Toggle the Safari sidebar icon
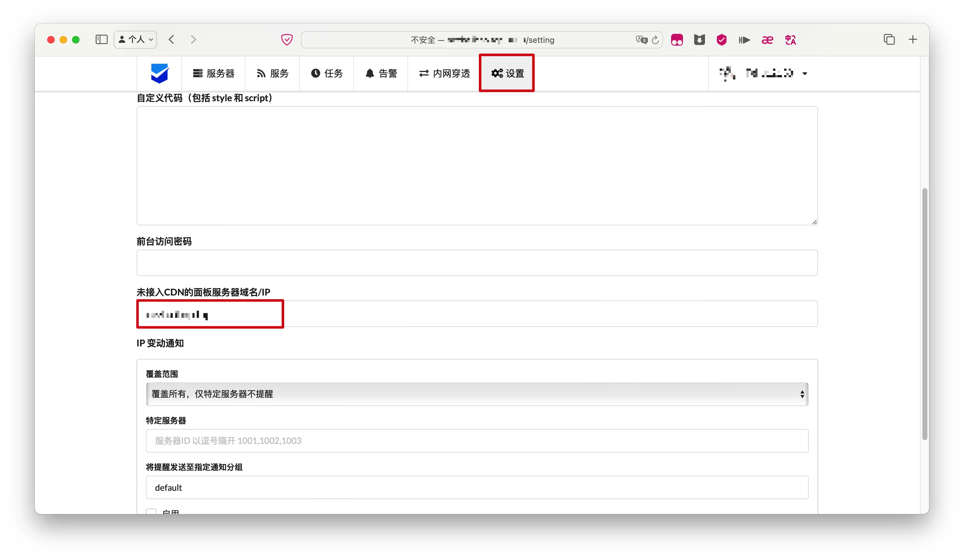 pos(101,39)
